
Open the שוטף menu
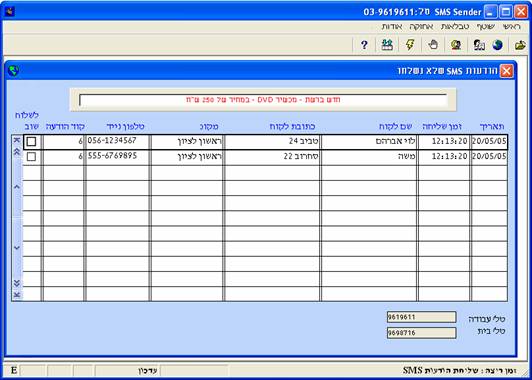[486, 26]
